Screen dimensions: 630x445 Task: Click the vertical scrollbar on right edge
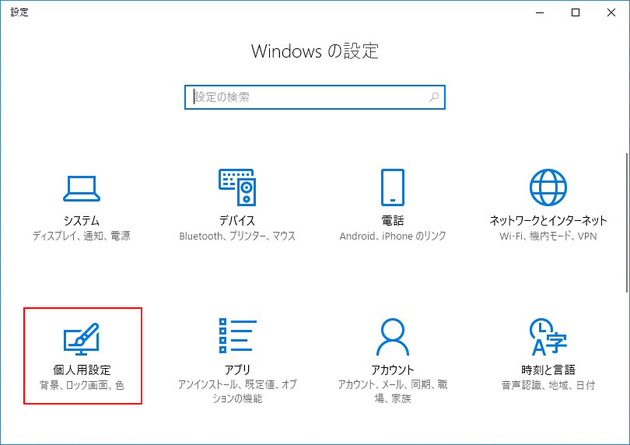(627, 222)
